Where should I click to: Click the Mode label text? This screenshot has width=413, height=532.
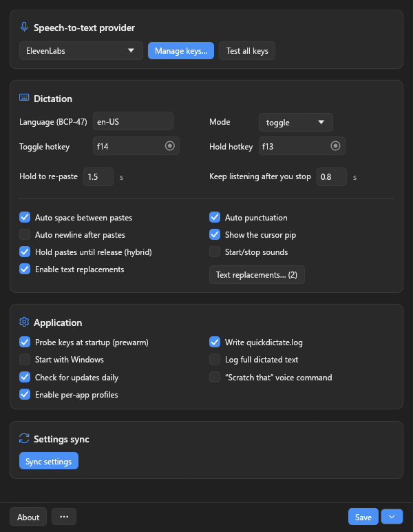[220, 122]
